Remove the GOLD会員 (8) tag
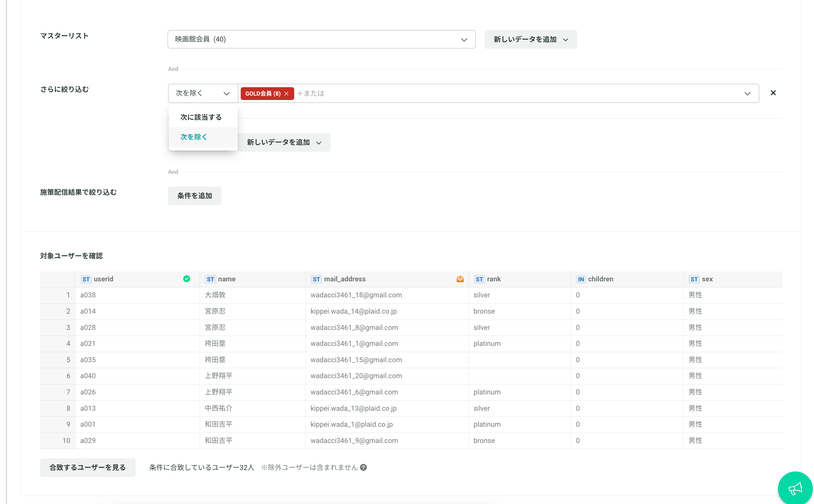814x504 pixels. coord(286,94)
